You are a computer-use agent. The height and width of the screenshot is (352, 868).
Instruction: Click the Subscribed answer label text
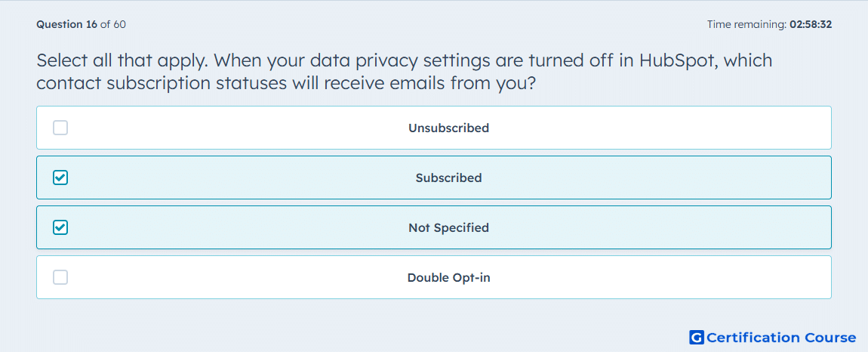click(x=448, y=178)
